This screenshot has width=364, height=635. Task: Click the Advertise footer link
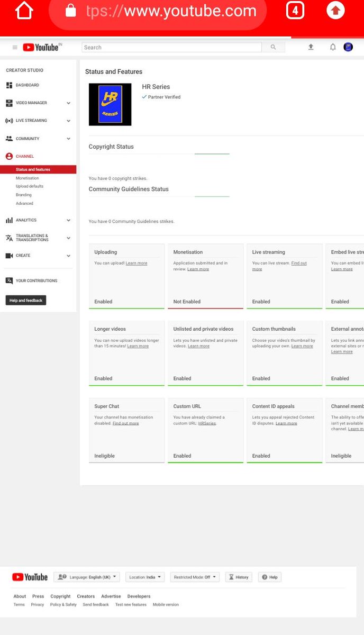tap(111, 596)
